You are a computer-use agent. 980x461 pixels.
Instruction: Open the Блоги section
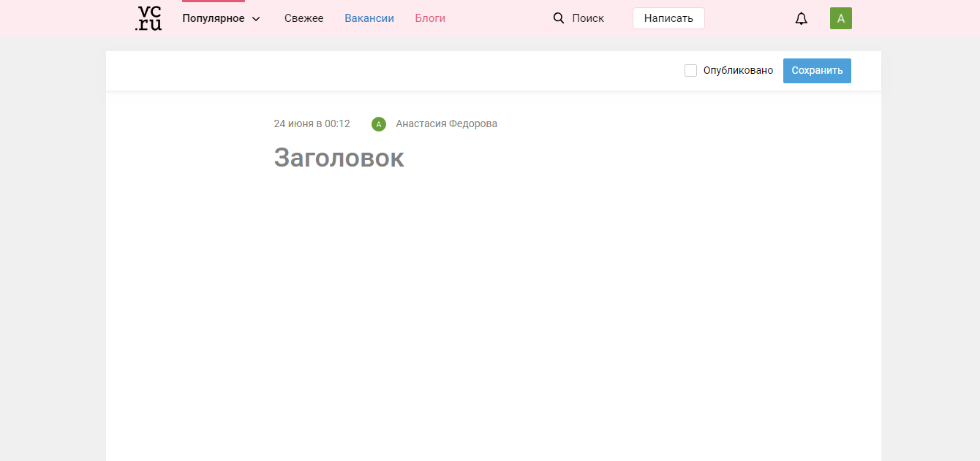[430, 18]
